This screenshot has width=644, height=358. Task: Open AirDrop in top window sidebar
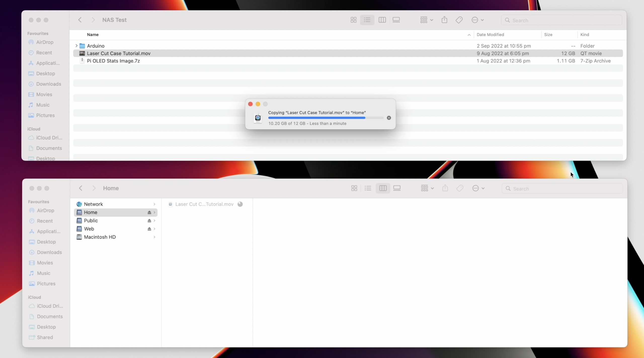[x=45, y=42]
